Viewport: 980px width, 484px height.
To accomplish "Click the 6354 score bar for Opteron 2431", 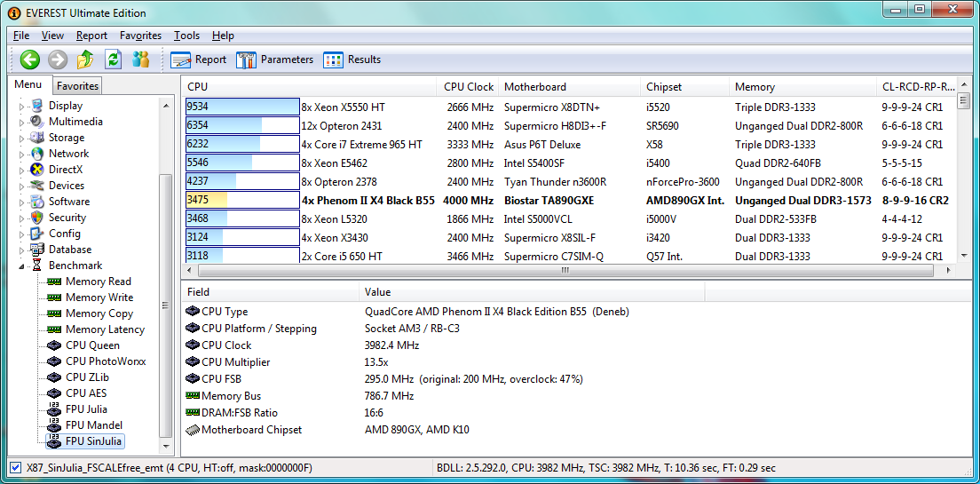I will (x=242, y=126).
